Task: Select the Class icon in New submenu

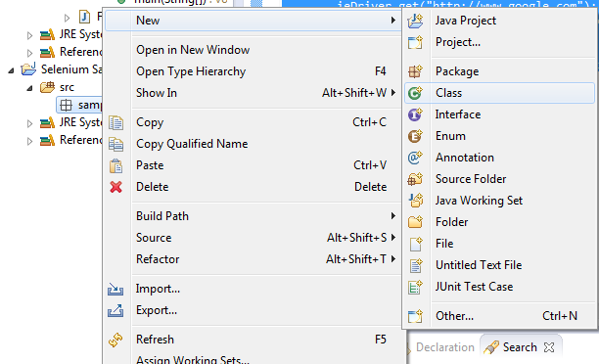Action: point(415,93)
